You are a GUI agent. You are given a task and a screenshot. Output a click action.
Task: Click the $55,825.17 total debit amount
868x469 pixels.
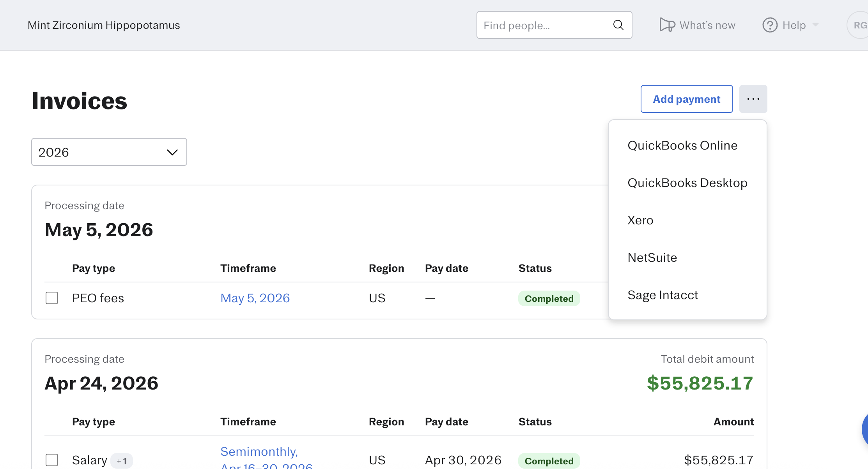(x=700, y=383)
